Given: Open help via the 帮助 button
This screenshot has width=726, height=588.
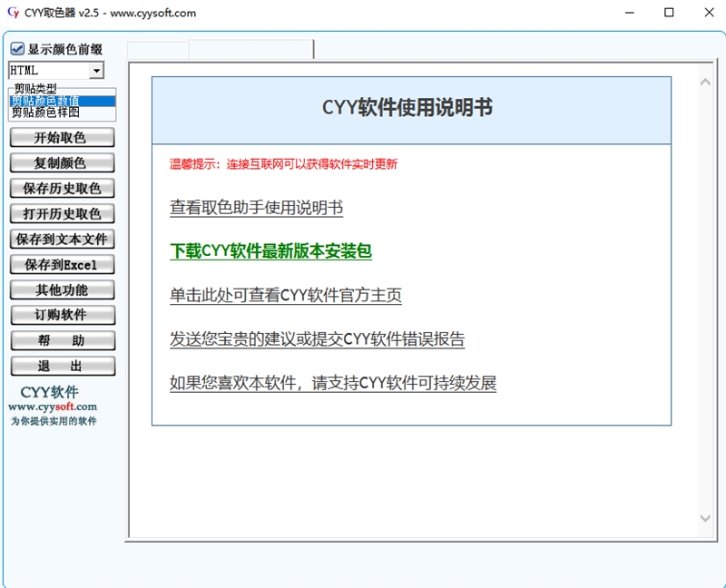Looking at the screenshot, I should click(x=62, y=341).
